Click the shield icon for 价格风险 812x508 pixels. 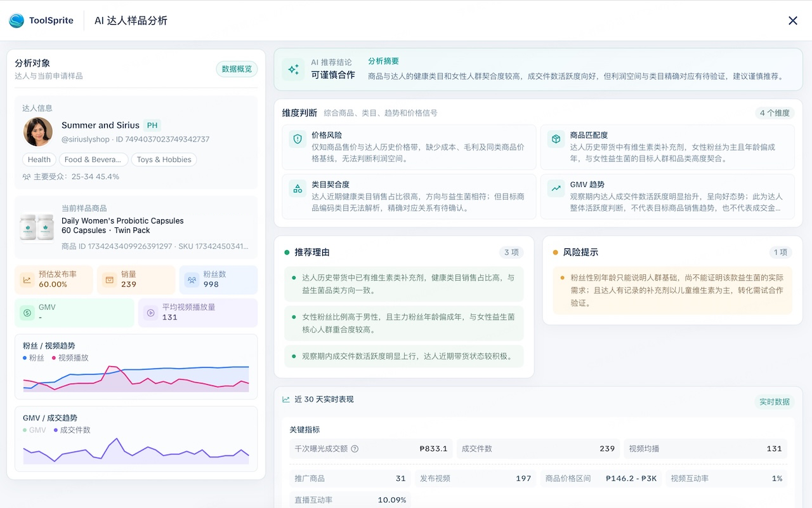[297, 139]
